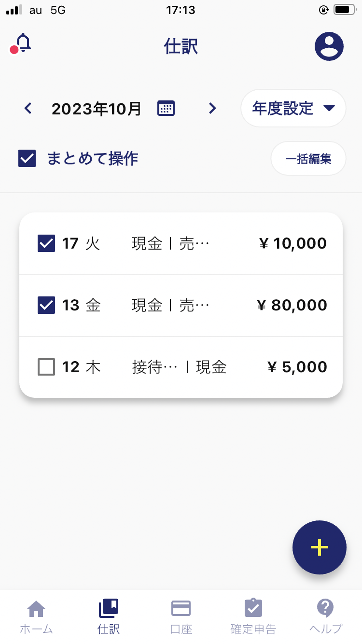This screenshot has height=644, width=362.
Task: Go to ホーム home tab
Action: [x=36, y=616]
